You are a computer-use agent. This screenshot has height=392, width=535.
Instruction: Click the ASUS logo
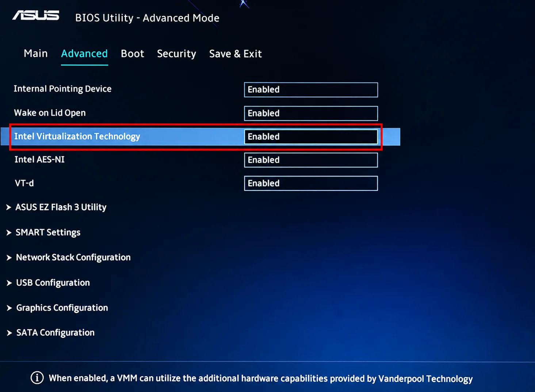click(x=35, y=15)
